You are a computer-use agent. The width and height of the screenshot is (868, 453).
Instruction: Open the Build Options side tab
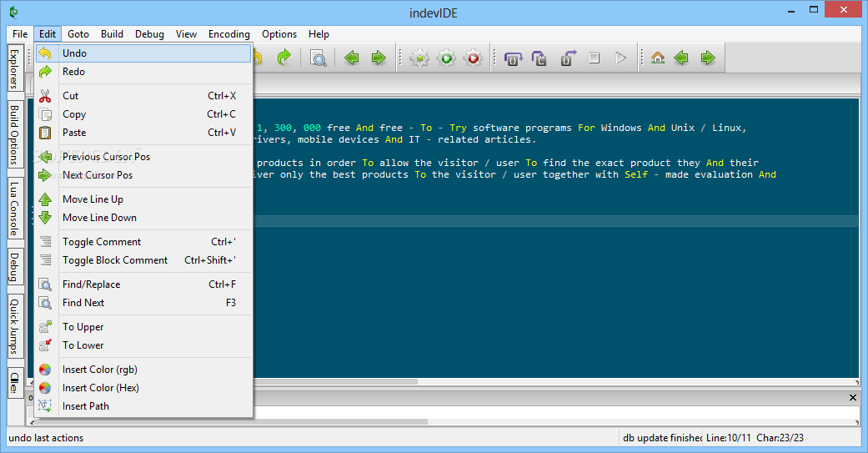tap(15, 135)
